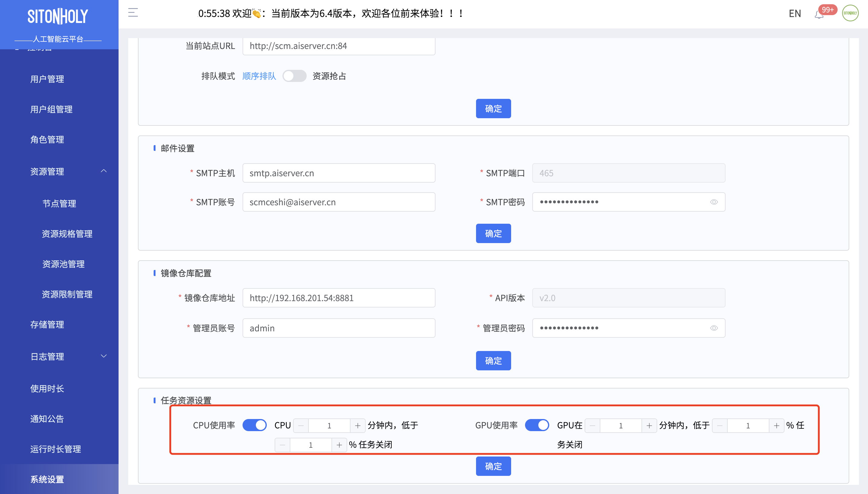Expand the 日志管理 menu chevron

point(104,356)
